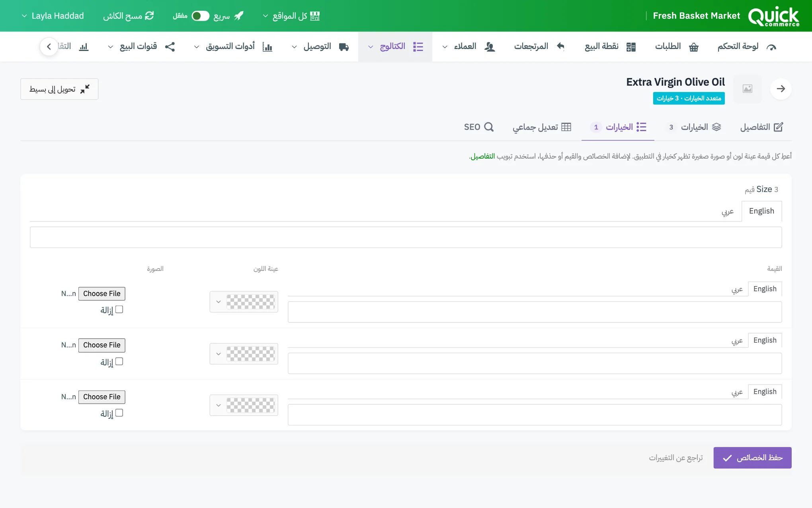812x508 pixels.
Task: Click the clear cache button label
Action: 123,16
